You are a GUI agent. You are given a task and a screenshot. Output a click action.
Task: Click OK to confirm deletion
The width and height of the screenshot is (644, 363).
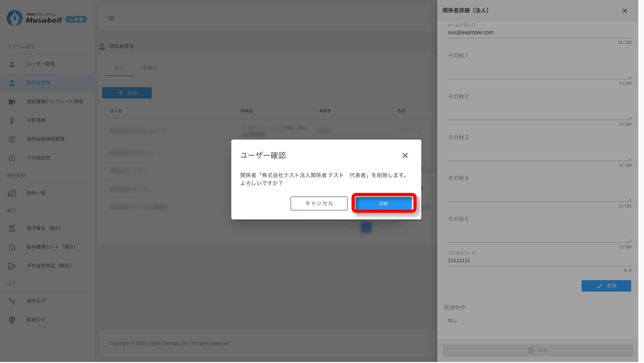[383, 203]
